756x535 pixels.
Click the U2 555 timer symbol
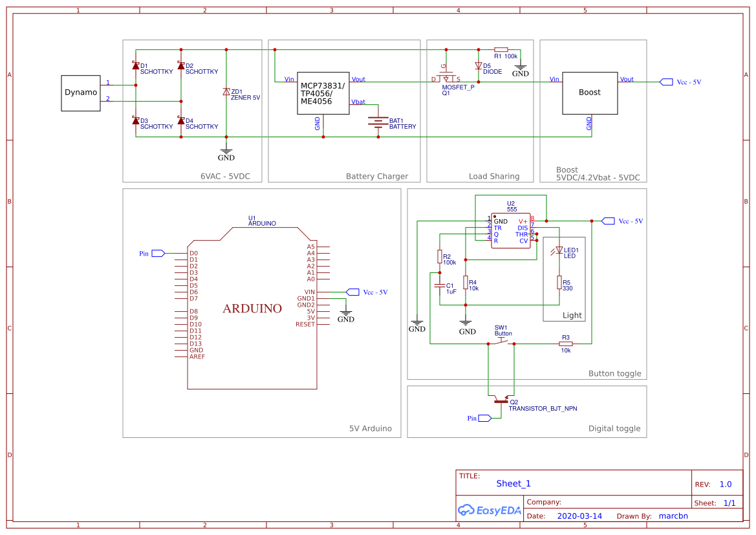510,230
